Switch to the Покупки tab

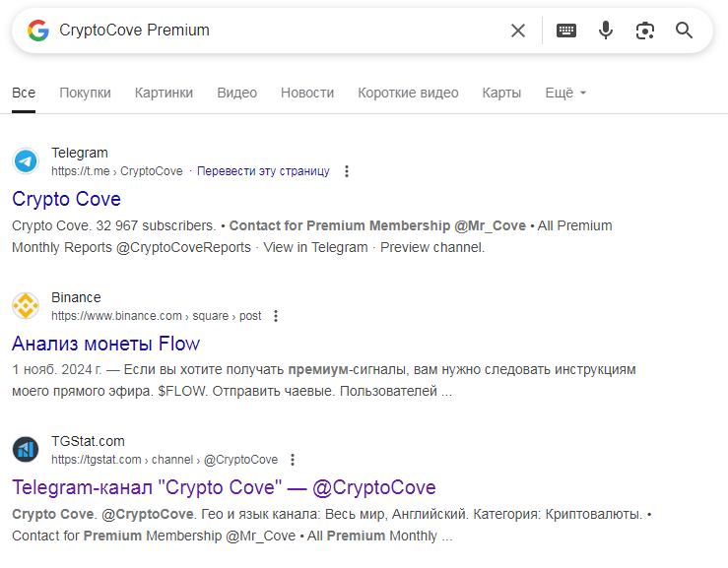(x=85, y=93)
